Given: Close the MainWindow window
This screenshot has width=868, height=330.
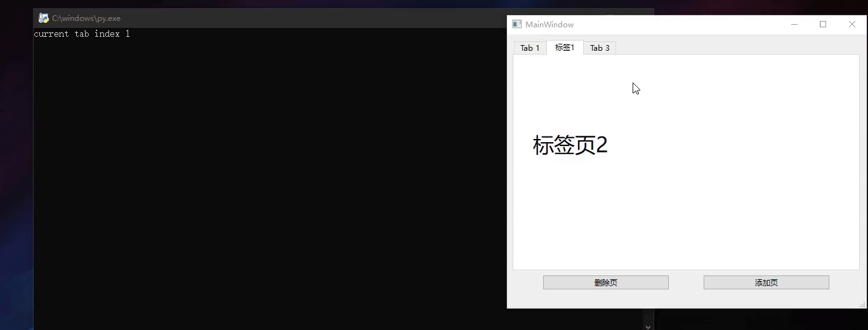Looking at the screenshot, I should tap(852, 24).
